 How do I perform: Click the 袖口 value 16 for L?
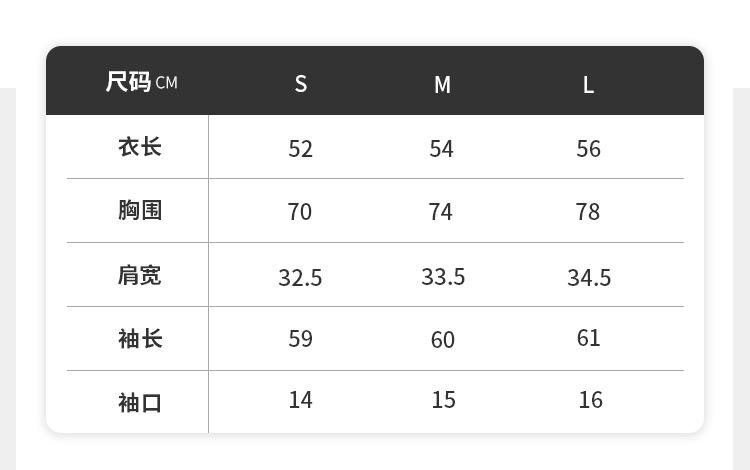point(591,400)
